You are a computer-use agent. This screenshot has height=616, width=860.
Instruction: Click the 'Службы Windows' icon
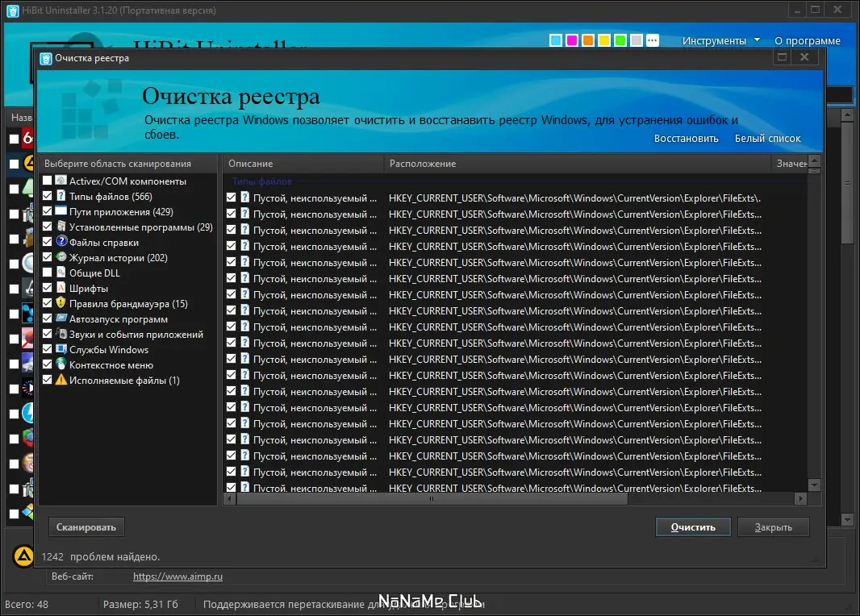[61, 349]
